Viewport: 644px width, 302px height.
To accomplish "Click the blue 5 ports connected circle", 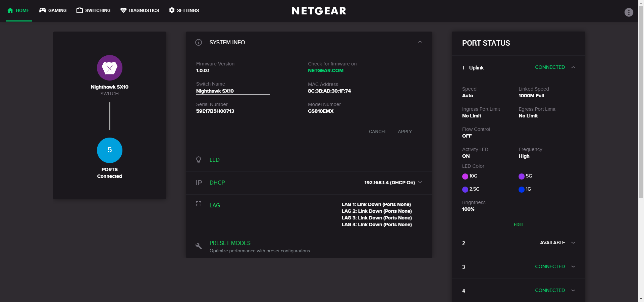I will pyautogui.click(x=110, y=150).
